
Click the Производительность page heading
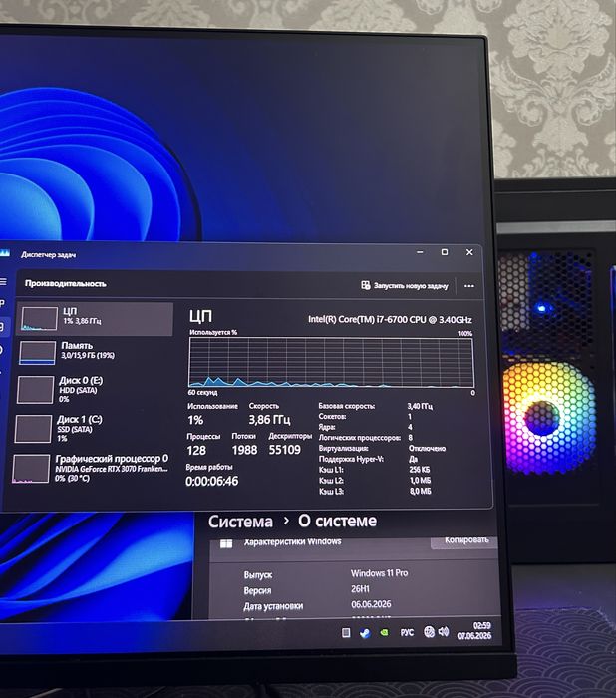[66, 283]
